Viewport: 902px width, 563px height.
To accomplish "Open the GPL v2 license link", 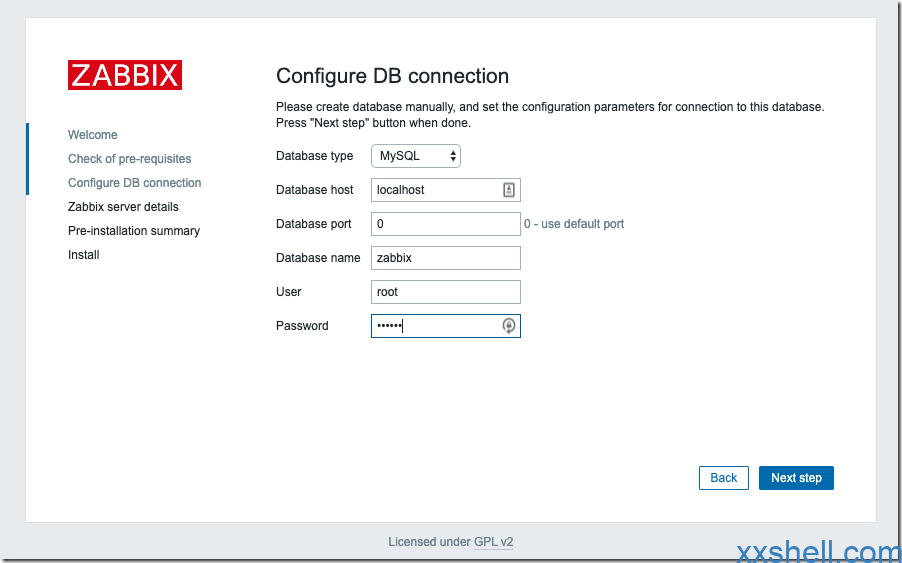I will pos(493,542).
